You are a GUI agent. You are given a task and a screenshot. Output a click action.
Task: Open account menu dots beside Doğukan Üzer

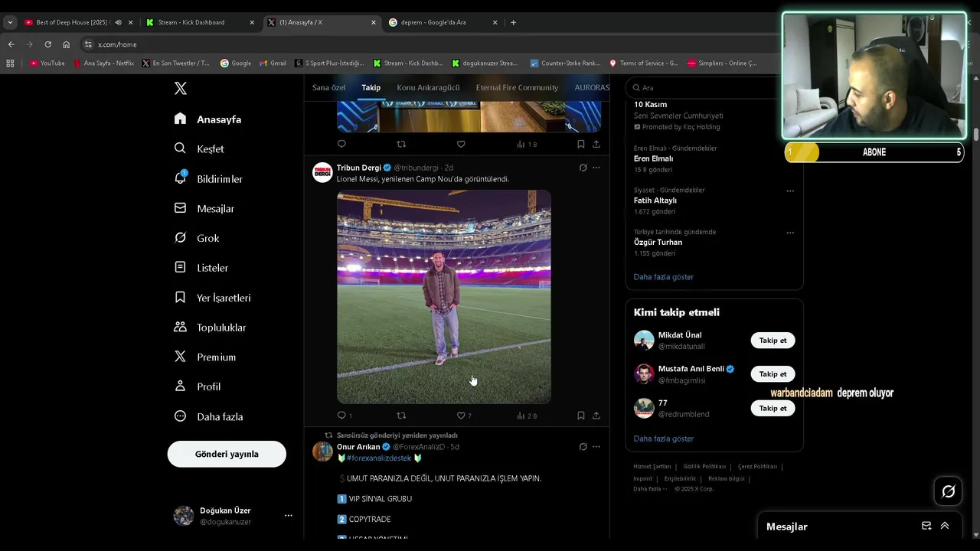[x=289, y=516]
